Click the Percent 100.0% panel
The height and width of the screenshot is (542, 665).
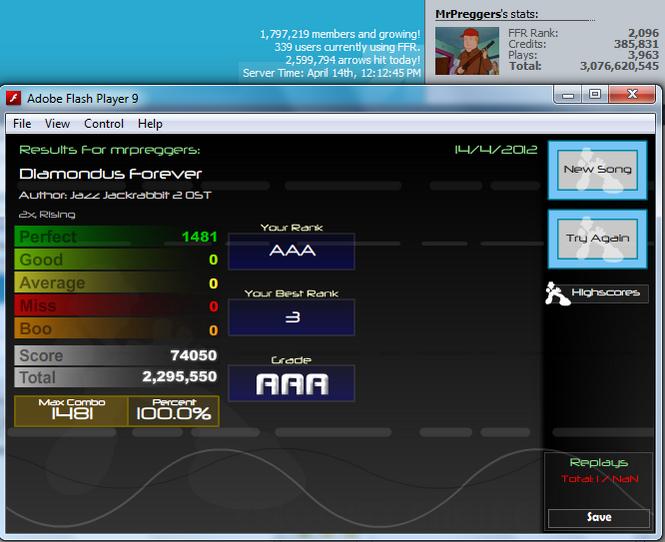coord(173,411)
